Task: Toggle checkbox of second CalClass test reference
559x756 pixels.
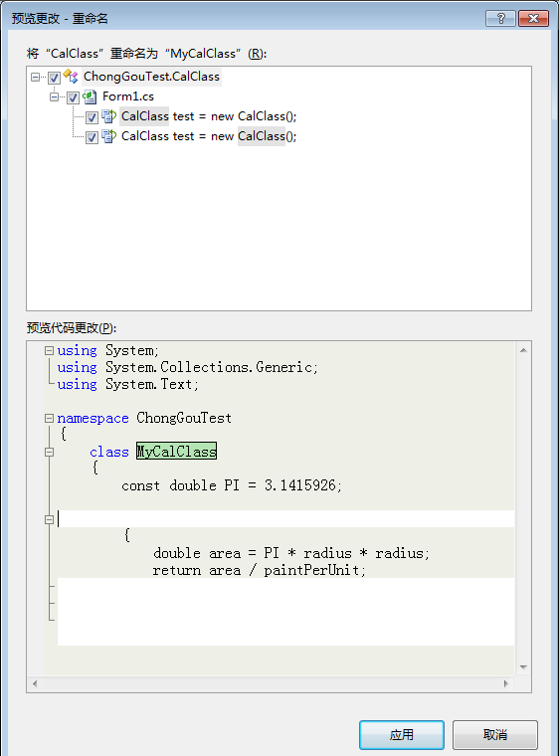Action: [92, 137]
